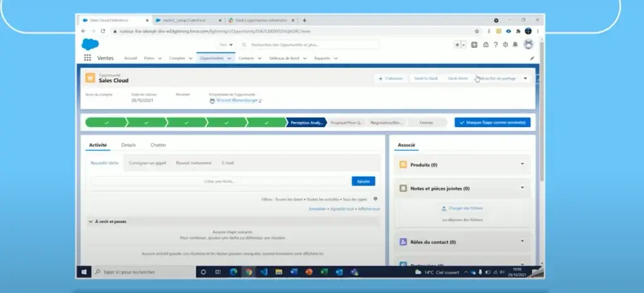Image resolution: width=644 pixels, height=293 pixels.
Task: Open the more actions dropdown arrow
Action: pos(525,79)
